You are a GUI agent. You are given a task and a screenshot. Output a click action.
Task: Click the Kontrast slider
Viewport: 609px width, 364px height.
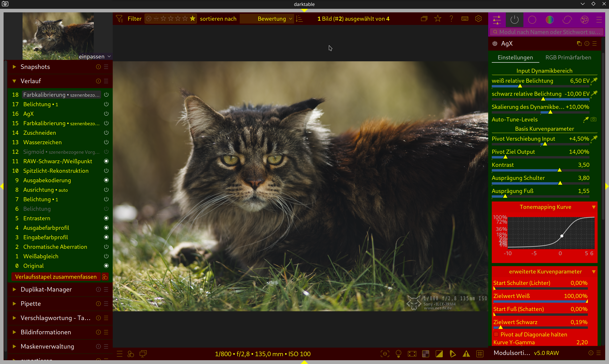point(540,170)
